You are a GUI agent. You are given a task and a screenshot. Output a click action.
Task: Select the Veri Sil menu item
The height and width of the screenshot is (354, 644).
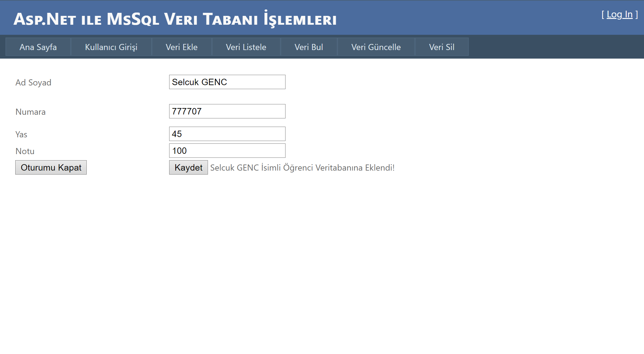(442, 47)
